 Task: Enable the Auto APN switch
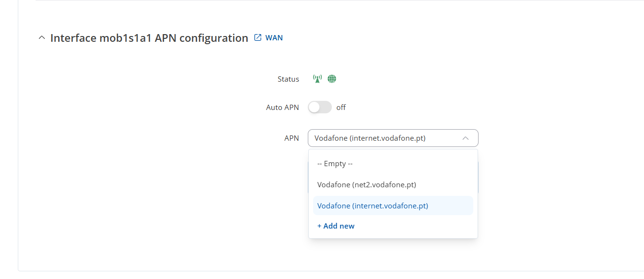pyautogui.click(x=320, y=107)
